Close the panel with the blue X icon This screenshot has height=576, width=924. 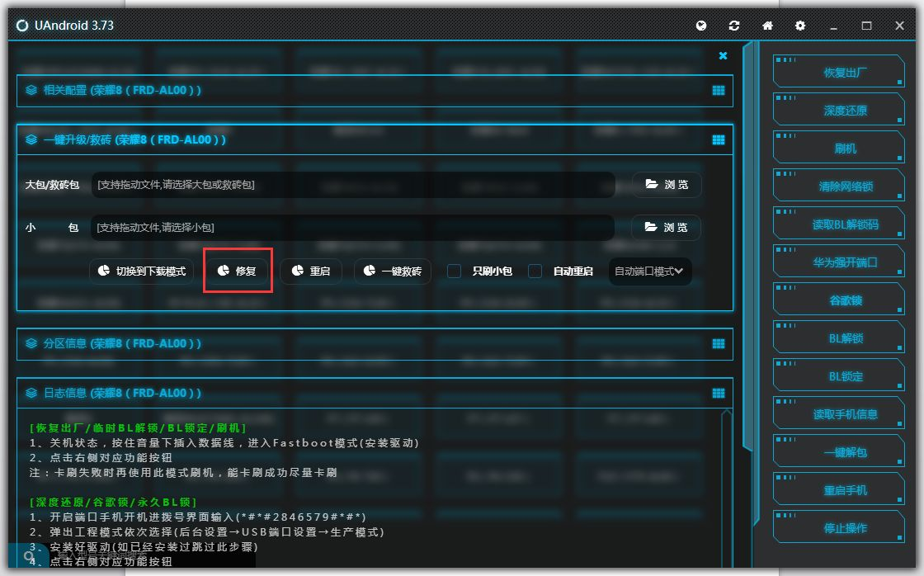pos(723,55)
